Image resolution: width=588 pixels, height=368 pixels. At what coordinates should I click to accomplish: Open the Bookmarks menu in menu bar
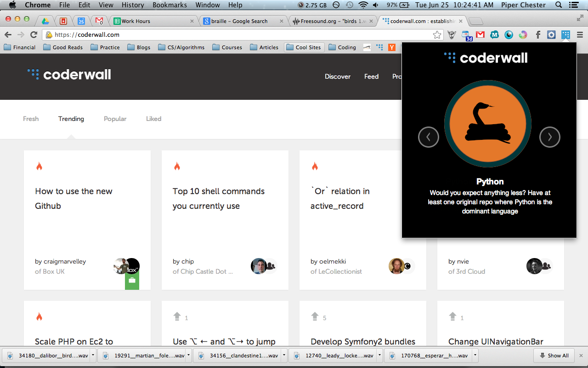(x=170, y=5)
